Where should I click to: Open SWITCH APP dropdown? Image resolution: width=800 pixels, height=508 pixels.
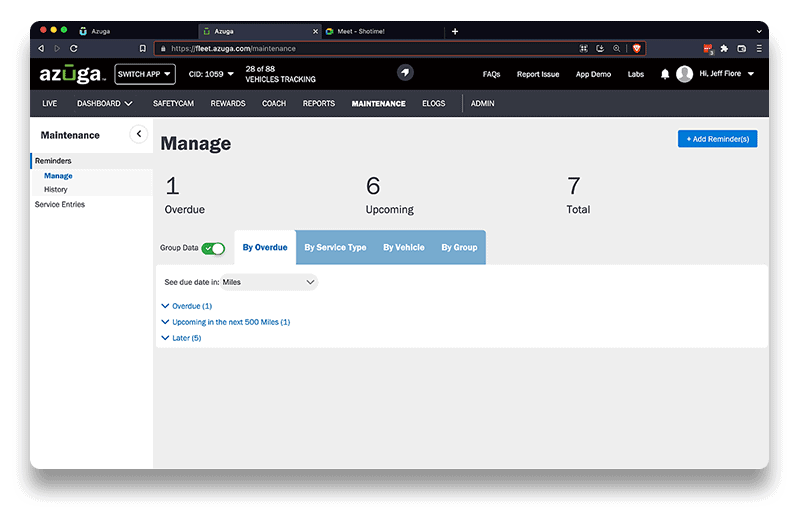point(145,74)
